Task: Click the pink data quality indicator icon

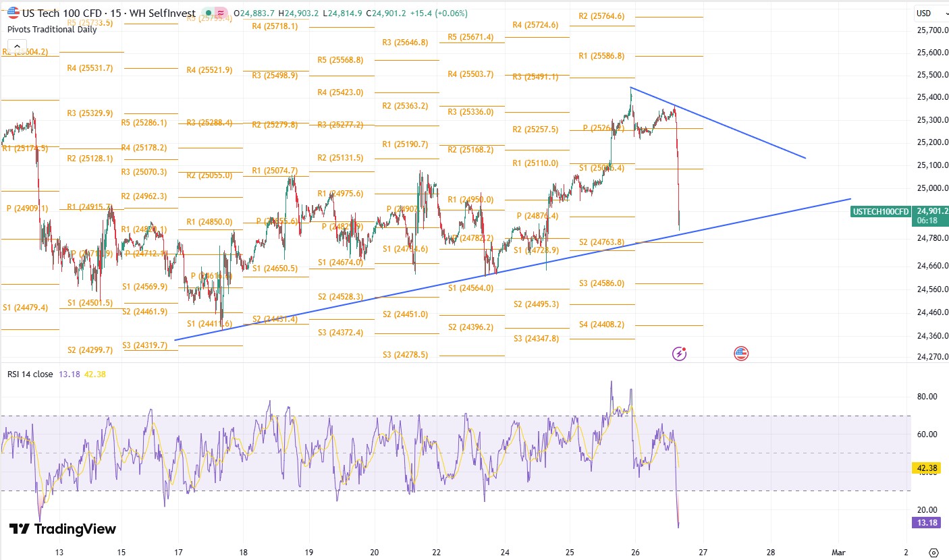Action: [221, 13]
